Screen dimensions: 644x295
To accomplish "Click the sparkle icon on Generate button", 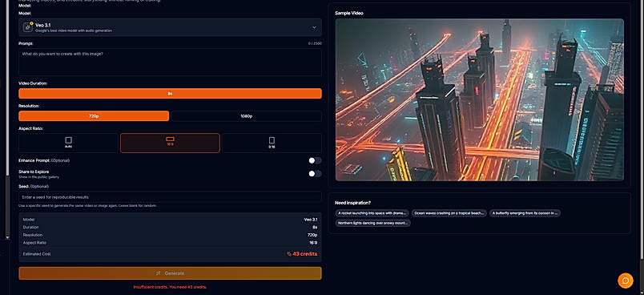I will click(159, 273).
